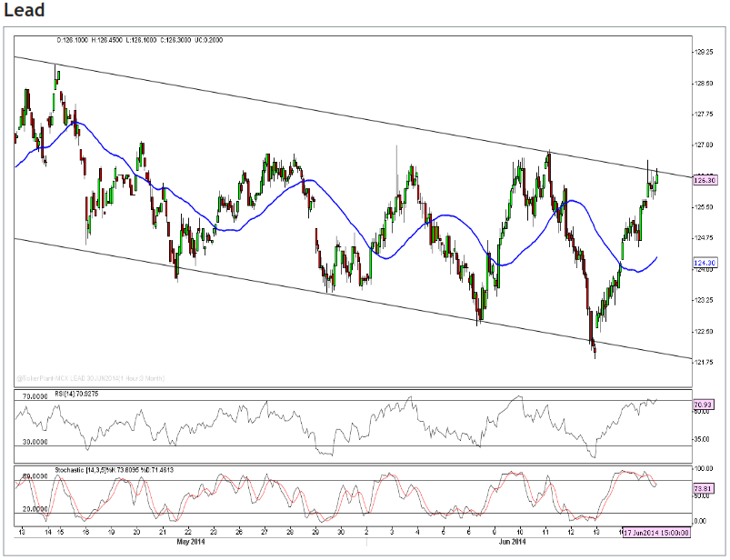Click the 80.0000 Stochastic upper band label
Viewport: 730px width, 560px height.
33,474
